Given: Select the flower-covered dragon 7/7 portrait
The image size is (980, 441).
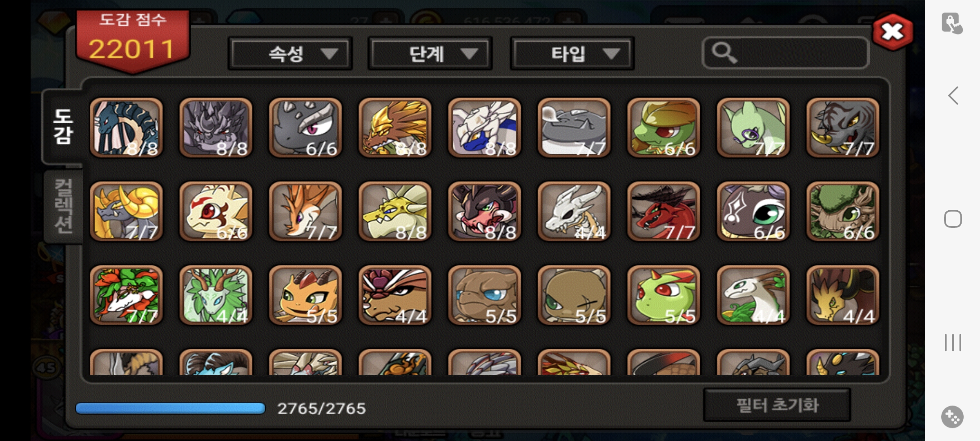Looking at the screenshot, I should click(126, 295).
